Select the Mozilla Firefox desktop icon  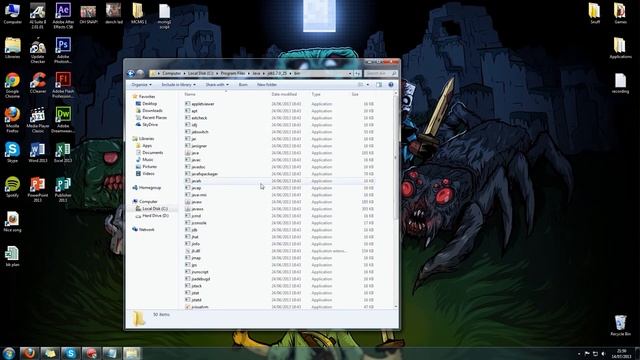[12, 120]
